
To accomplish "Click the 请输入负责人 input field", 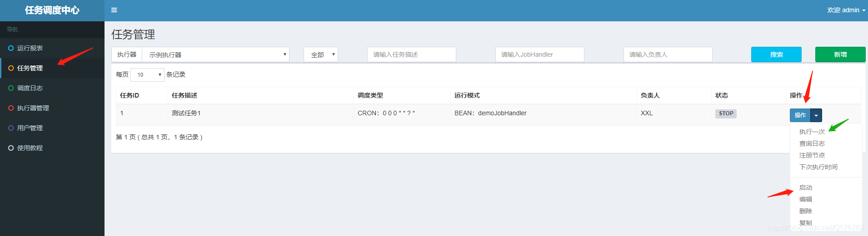I will coord(668,54).
